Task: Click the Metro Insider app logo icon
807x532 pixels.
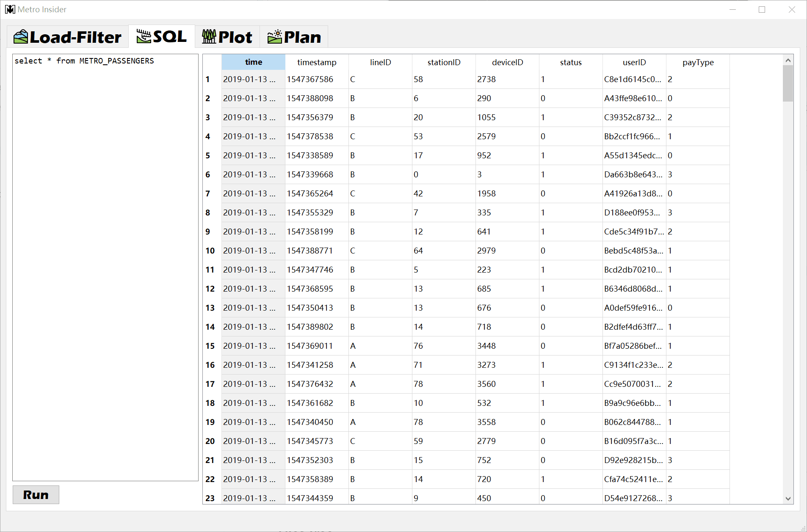Action: coord(10,9)
